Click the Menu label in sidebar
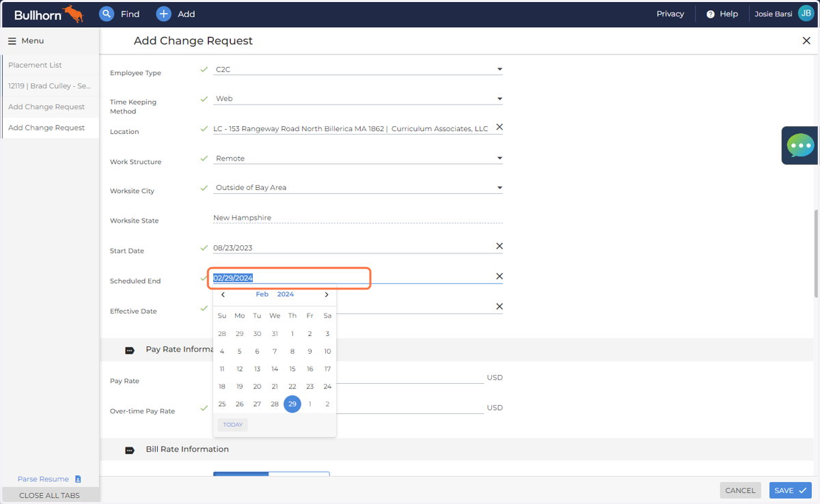The height and width of the screenshot is (504, 820). click(x=33, y=41)
